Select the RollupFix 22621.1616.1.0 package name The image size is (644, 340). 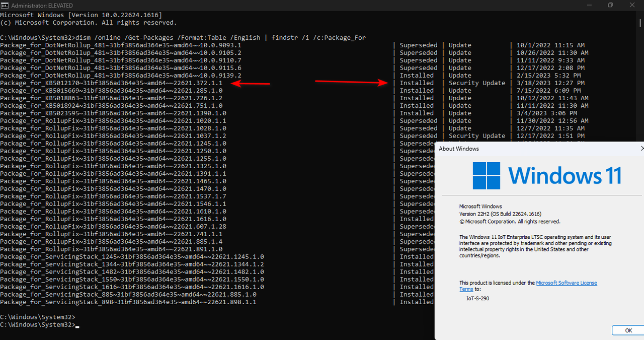coord(113,219)
